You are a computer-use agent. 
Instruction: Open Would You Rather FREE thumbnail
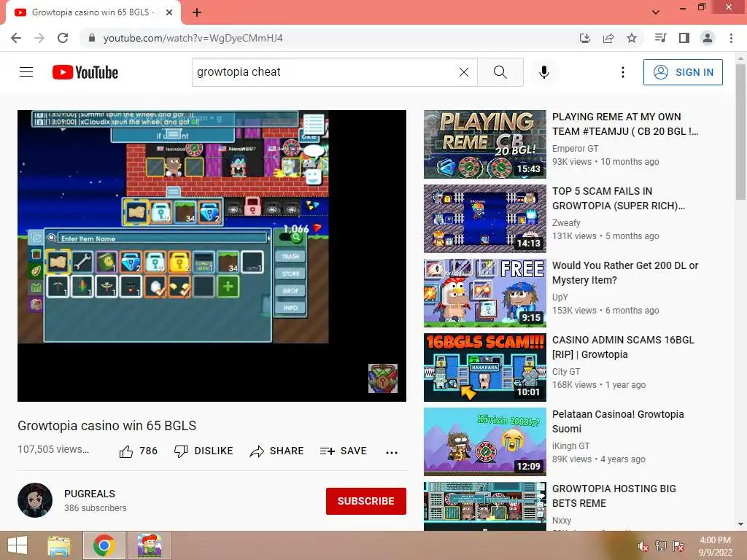point(485,293)
